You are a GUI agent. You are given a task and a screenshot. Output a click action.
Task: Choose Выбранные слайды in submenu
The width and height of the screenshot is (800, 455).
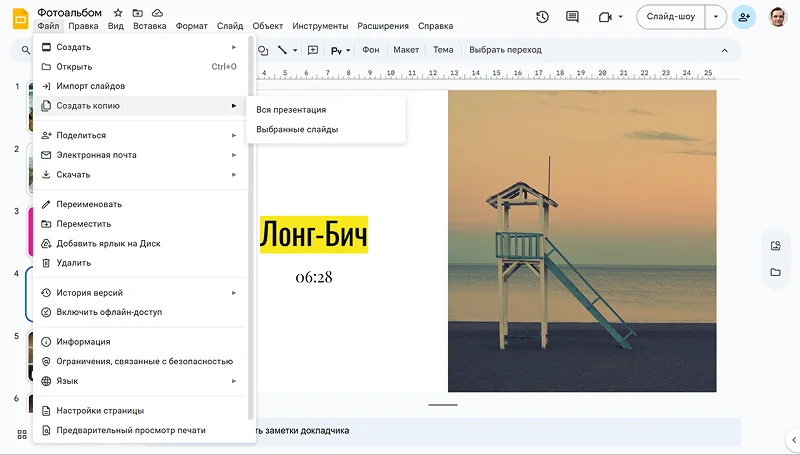coord(297,129)
